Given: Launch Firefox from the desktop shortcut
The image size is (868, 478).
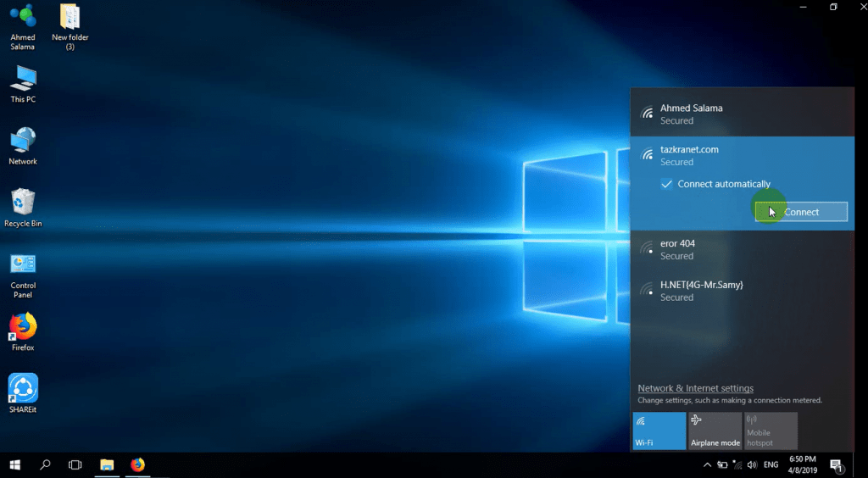Looking at the screenshot, I should click(x=23, y=331).
